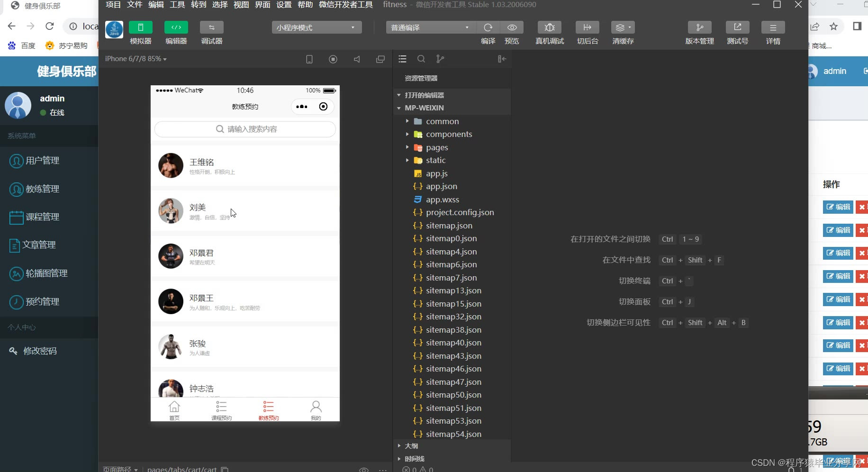Open the normal compile mode dropdown

click(x=430, y=27)
